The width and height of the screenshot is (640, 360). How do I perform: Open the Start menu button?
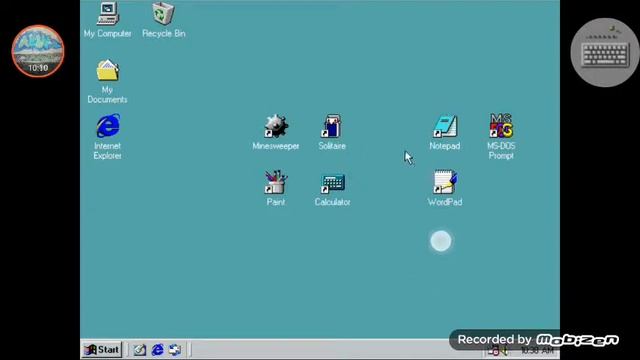coord(102,350)
